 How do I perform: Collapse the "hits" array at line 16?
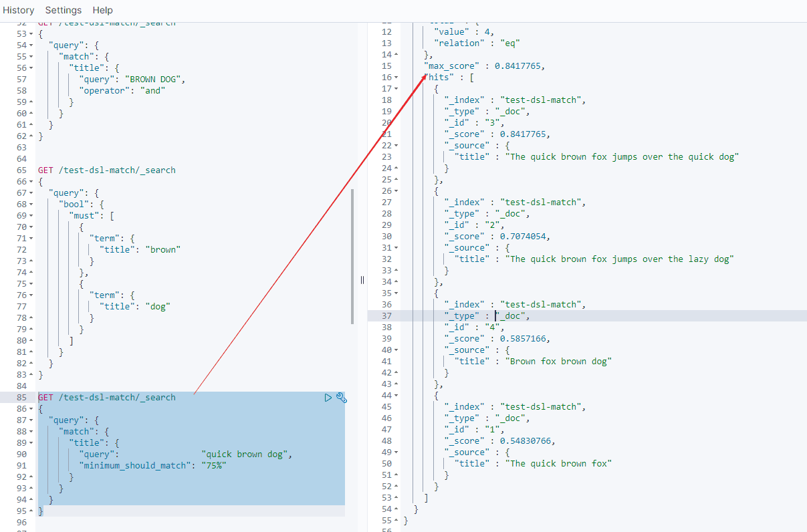point(396,78)
